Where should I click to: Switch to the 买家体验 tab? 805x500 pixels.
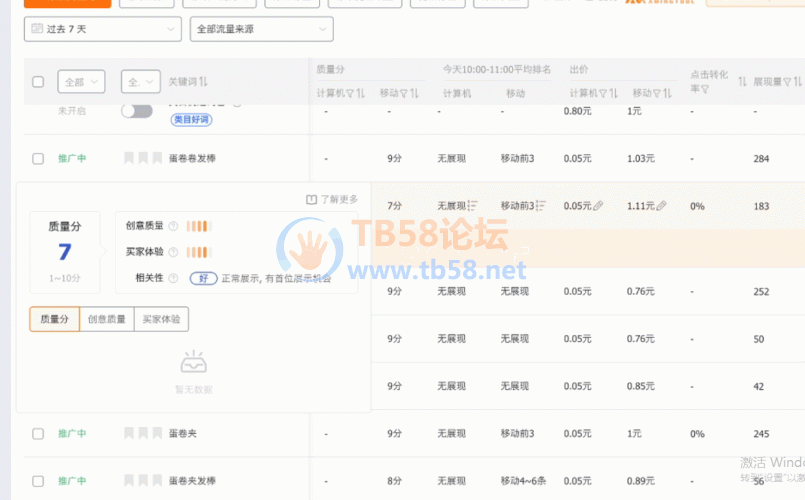pyautogui.click(x=161, y=319)
